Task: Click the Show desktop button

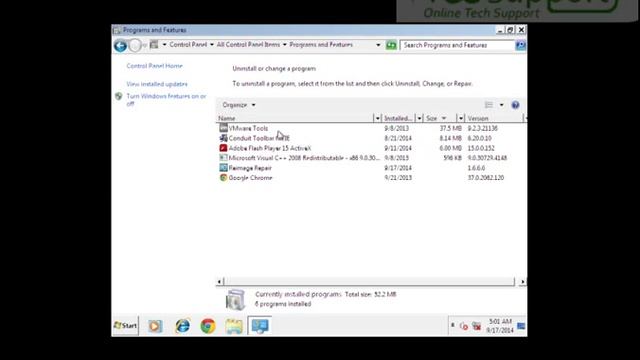Action: [521, 326]
